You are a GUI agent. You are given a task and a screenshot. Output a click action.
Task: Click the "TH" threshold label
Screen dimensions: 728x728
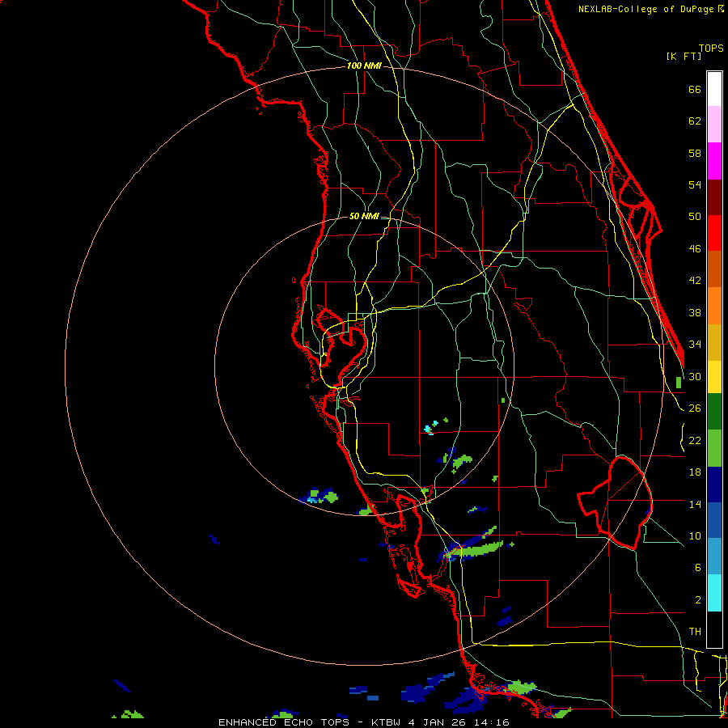pos(695,632)
